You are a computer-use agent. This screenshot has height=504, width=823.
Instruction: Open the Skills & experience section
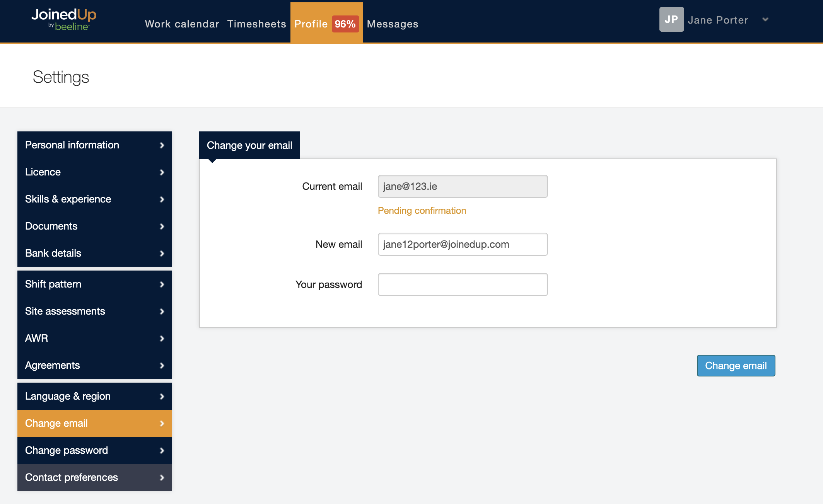click(x=68, y=199)
